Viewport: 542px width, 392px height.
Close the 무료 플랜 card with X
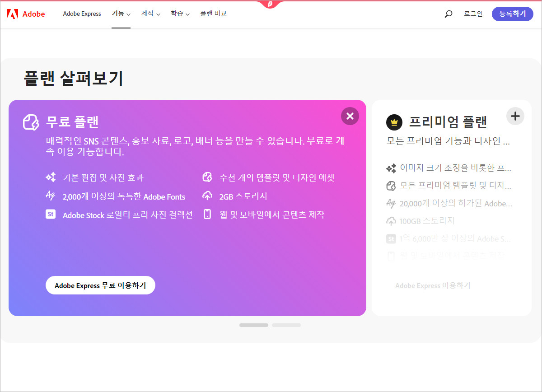(x=350, y=116)
